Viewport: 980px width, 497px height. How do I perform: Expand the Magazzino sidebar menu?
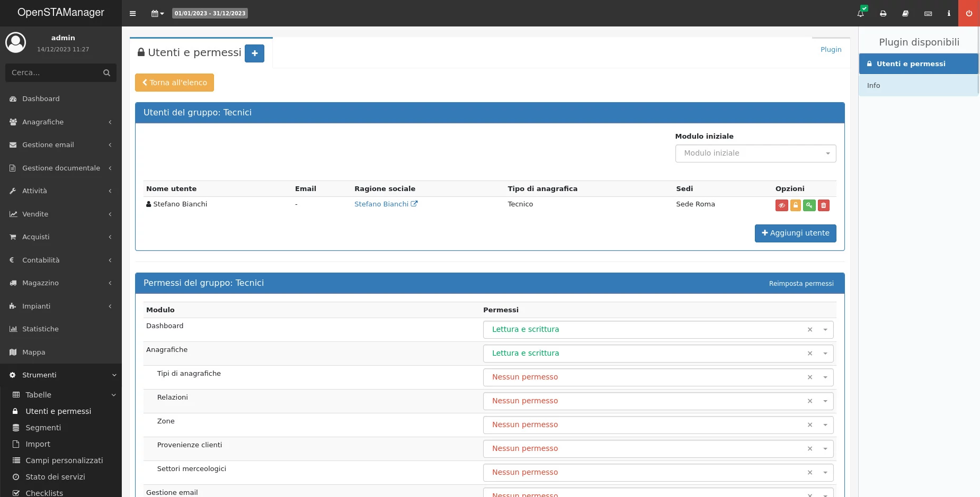pyautogui.click(x=61, y=283)
